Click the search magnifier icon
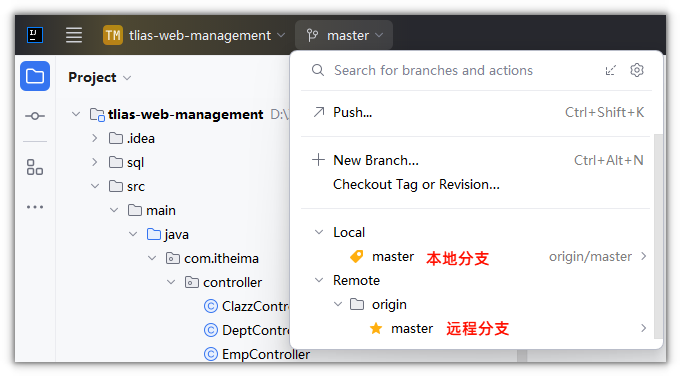 click(x=318, y=70)
